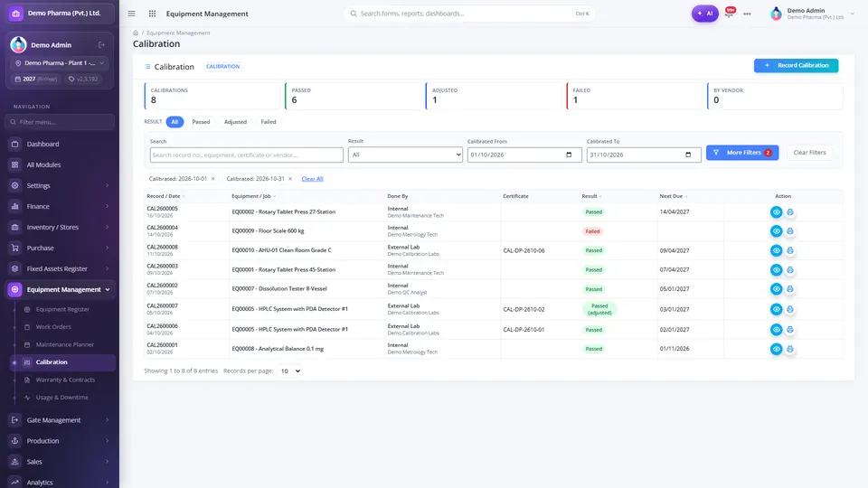Print calibration record CAL2600007

[790, 309]
